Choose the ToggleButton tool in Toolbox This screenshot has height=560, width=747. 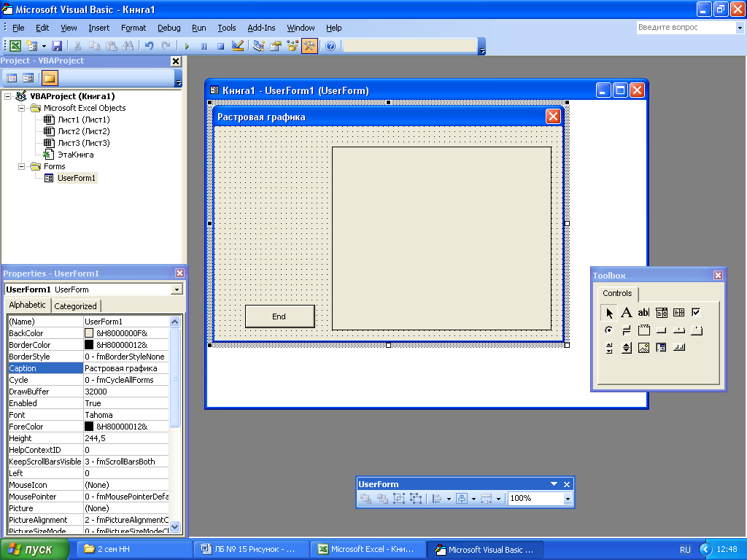(627, 330)
